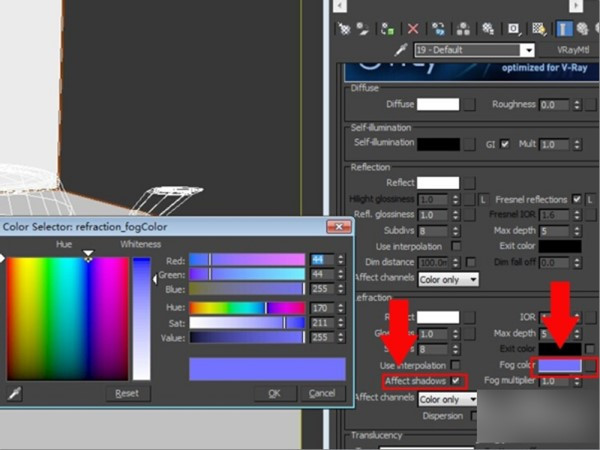The height and width of the screenshot is (450, 600).
Task: Click the Put to Library icon
Action: (x=488, y=29)
